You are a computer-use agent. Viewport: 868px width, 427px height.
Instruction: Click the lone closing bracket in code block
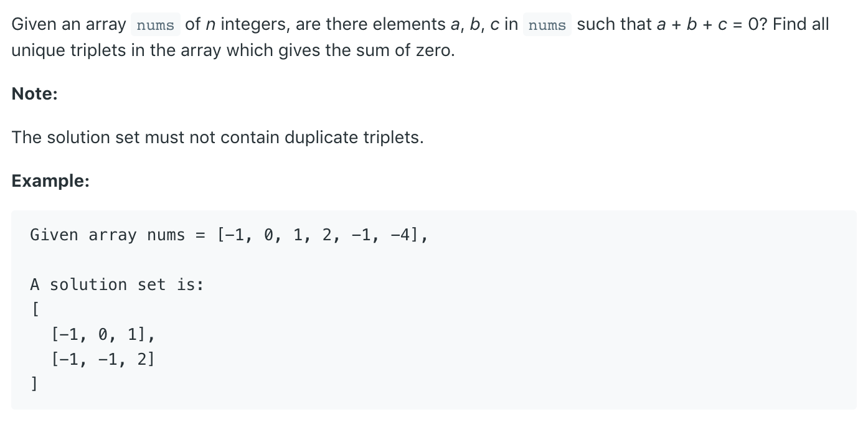pyautogui.click(x=35, y=384)
